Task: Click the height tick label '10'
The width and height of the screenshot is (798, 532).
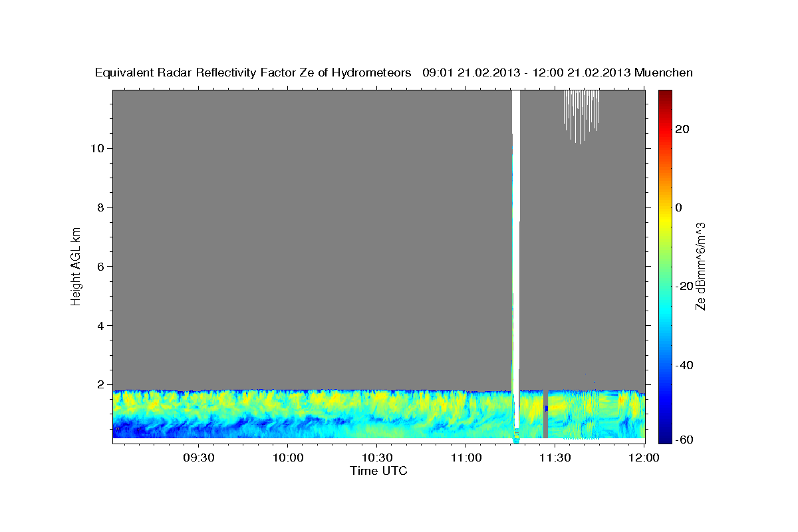Action: click(97, 148)
